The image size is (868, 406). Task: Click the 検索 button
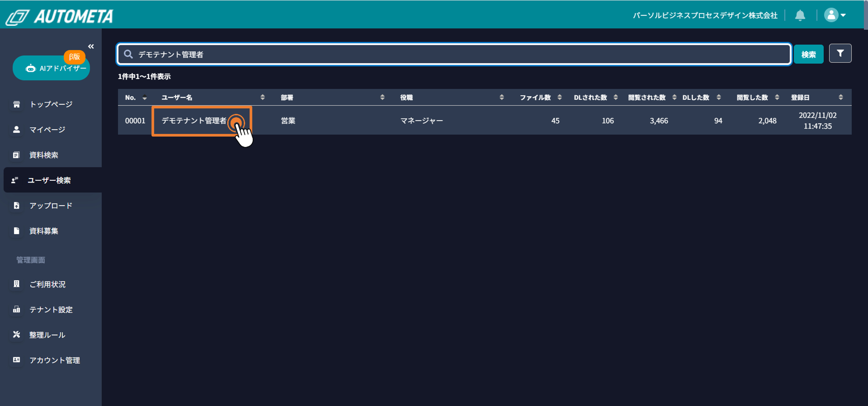808,54
